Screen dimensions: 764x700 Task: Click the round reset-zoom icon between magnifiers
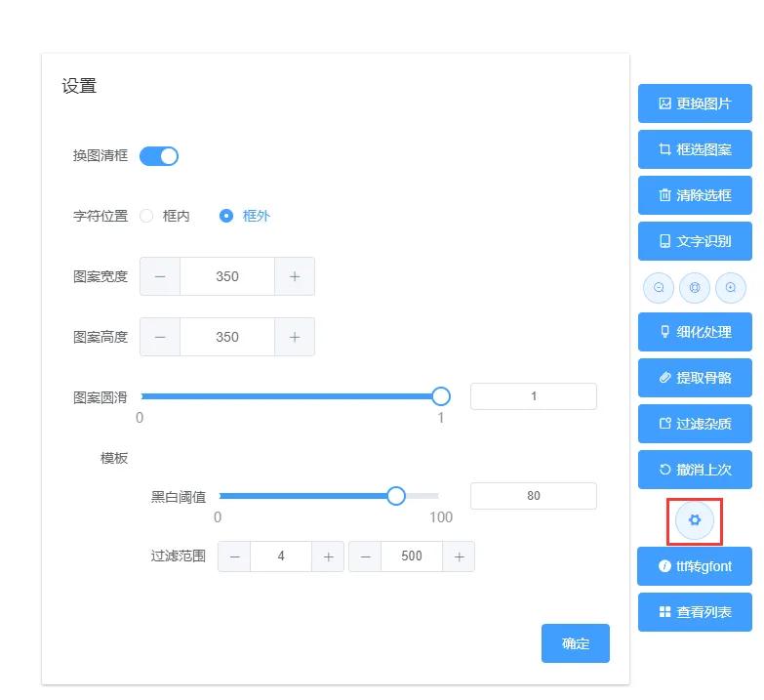coord(695,288)
